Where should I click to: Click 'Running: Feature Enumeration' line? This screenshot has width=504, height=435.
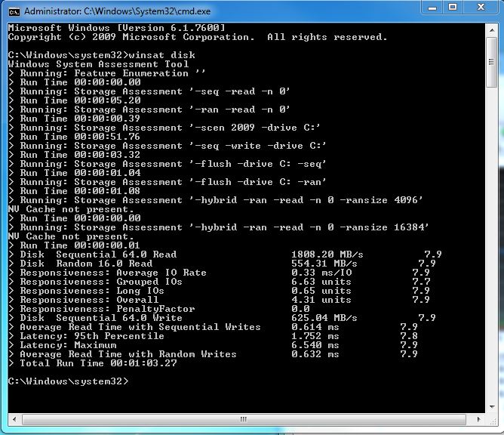click(x=106, y=73)
